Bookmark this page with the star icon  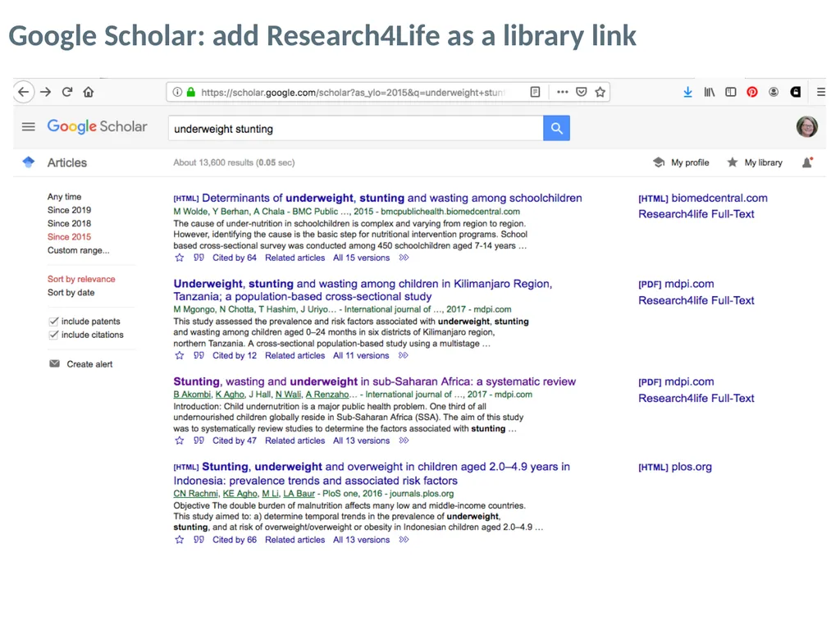(600, 92)
